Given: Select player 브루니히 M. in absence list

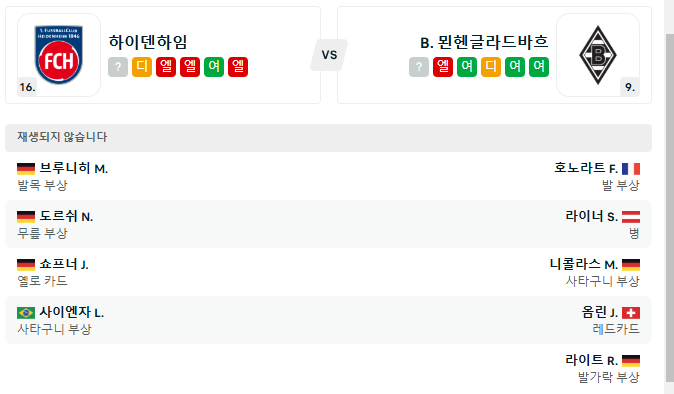Looking at the screenshot, I should (74, 168).
